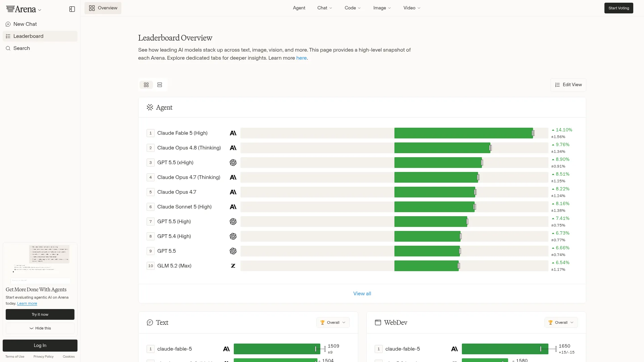Screen dimensions: 644x362
Task: Open Privacy Policy link
Action: pyautogui.click(x=44, y=357)
